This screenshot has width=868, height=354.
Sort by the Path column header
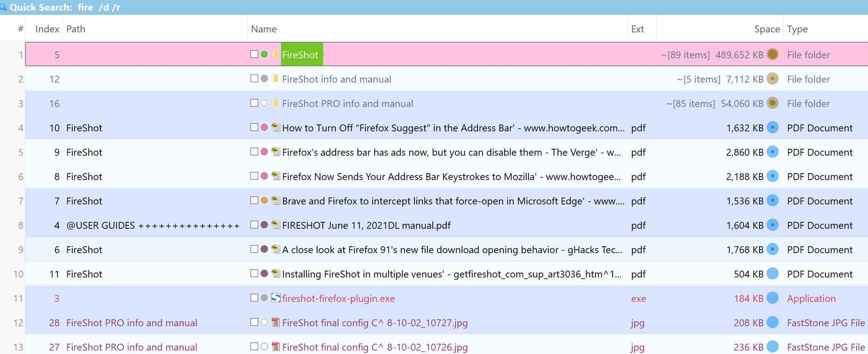point(76,29)
